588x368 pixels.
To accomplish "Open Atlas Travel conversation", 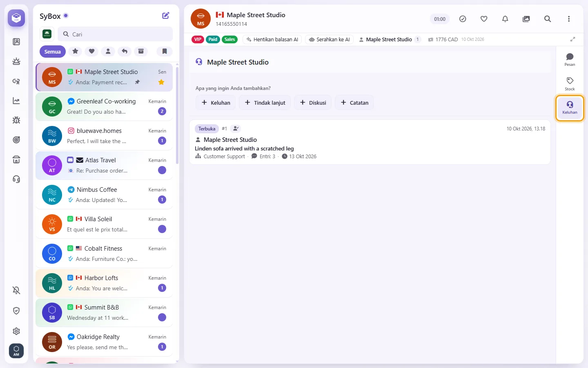I will (x=104, y=165).
